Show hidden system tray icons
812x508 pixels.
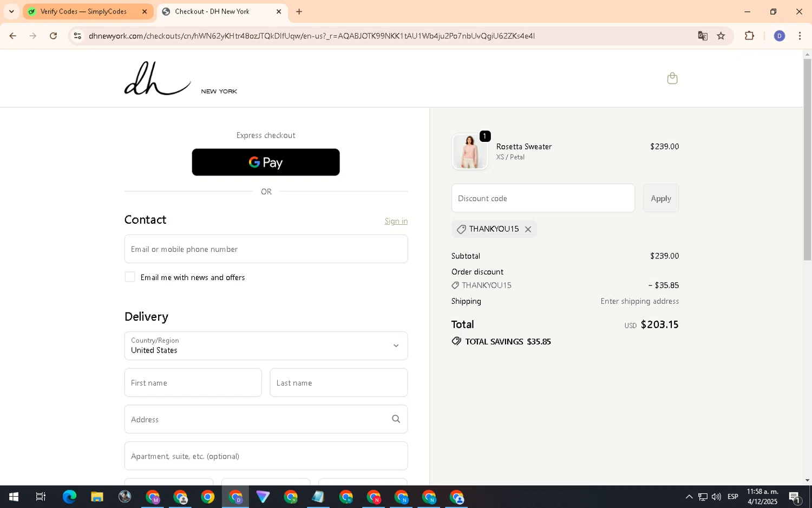689,497
